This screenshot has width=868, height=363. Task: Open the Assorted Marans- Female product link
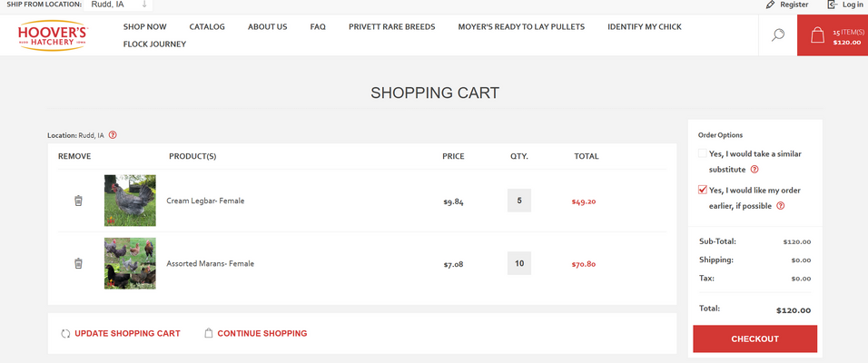click(x=211, y=263)
